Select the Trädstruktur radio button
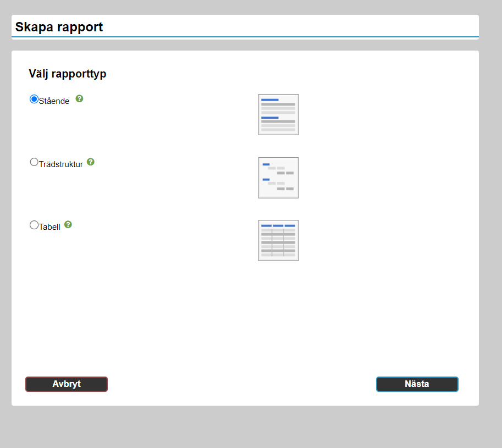 pyautogui.click(x=34, y=162)
